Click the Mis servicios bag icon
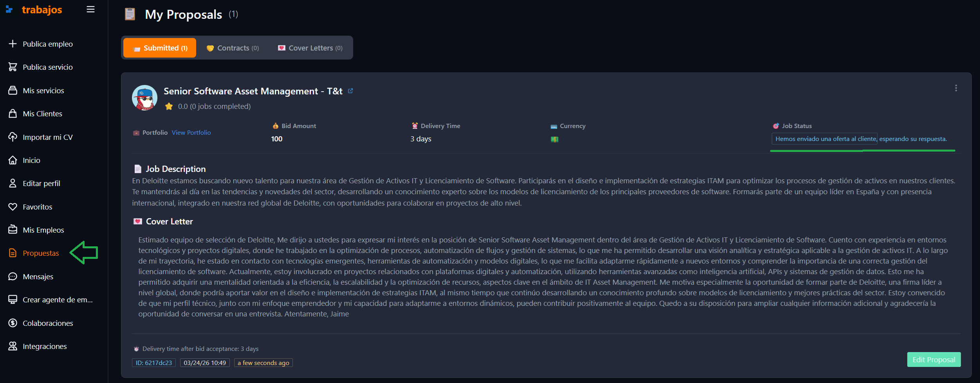 (13, 90)
